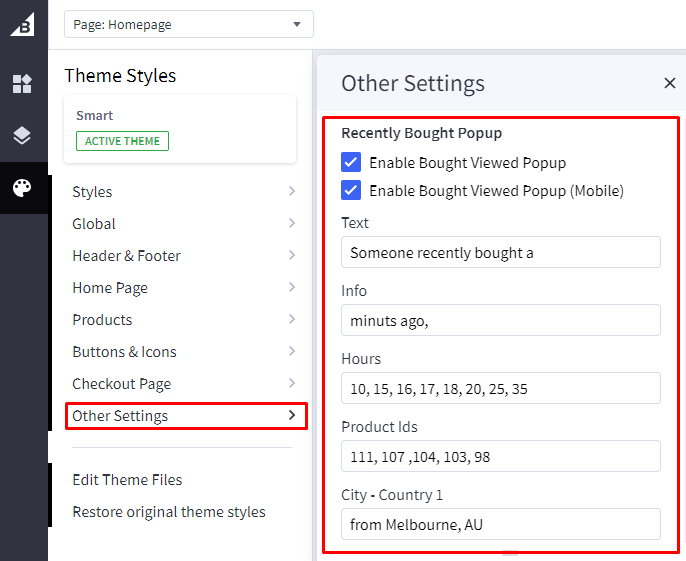Open the Page: Homepage dropdown
This screenshot has height=561, width=686.
[188, 24]
